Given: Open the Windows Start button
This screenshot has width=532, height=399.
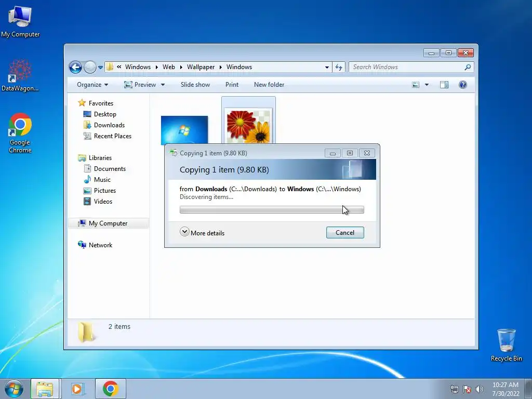Looking at the screenshot, I should (14, 389).
